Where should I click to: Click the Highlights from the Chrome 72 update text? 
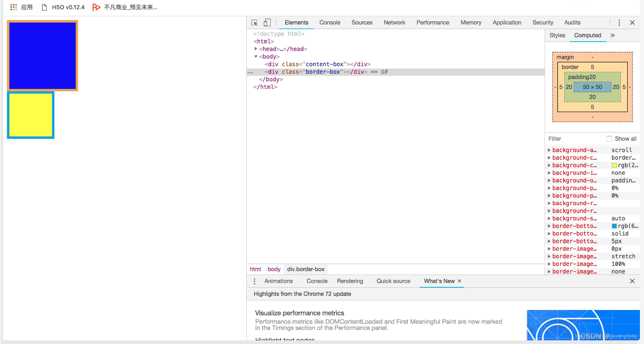[302, 294]
